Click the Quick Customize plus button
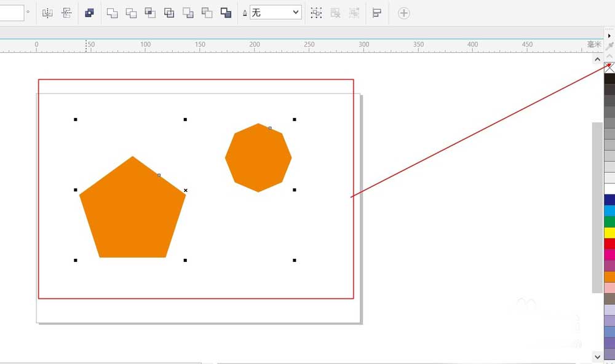615x364 pixels. click(403, 13)
